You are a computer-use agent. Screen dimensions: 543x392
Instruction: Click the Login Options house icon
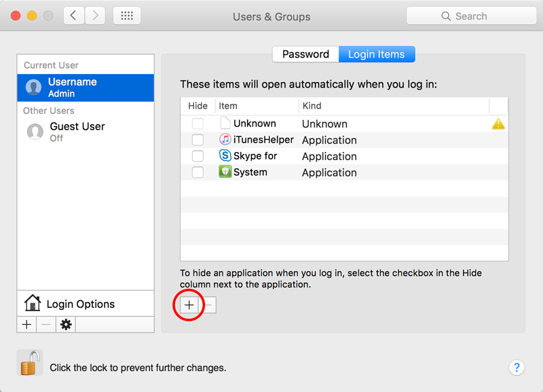tap(32, 303)
